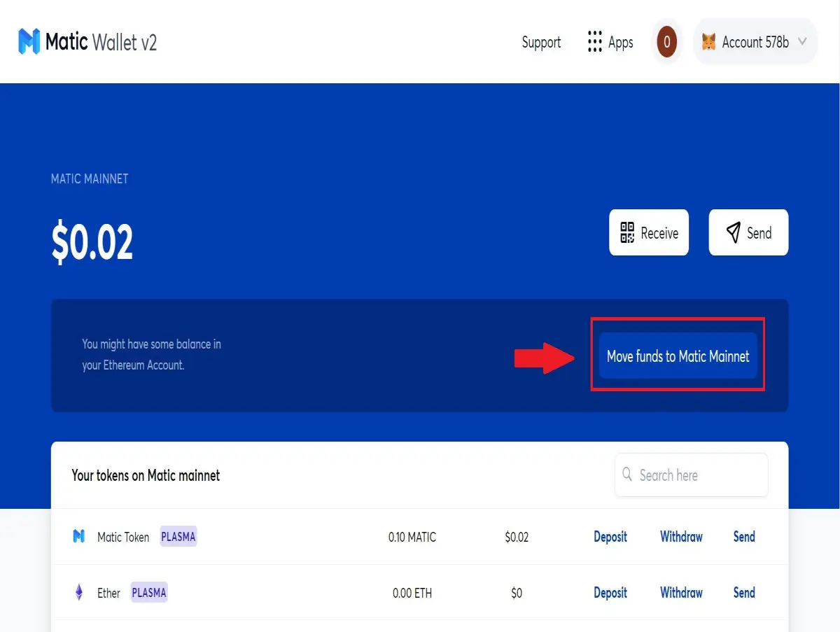Image resolution: width=840 pixels, height=632 pixels.
Task: Click Send in the Matic Token row
Action: (x=744, y=537)
